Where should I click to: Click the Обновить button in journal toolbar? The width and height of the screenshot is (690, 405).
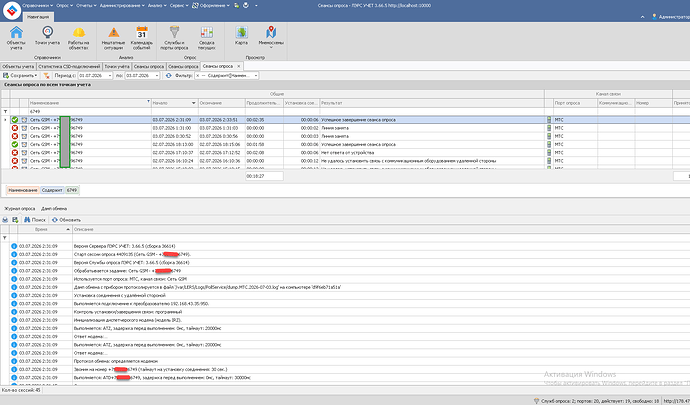(66, 220)
